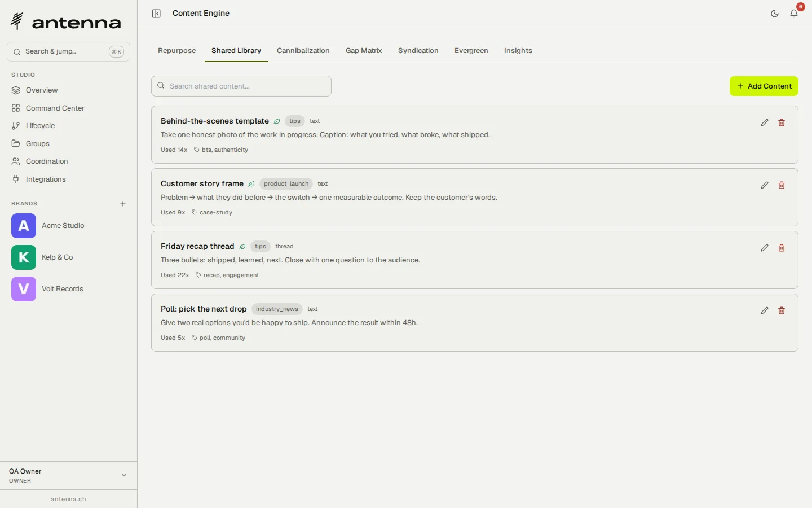Click 'recap, engagement' tags text

pos(231,275)
